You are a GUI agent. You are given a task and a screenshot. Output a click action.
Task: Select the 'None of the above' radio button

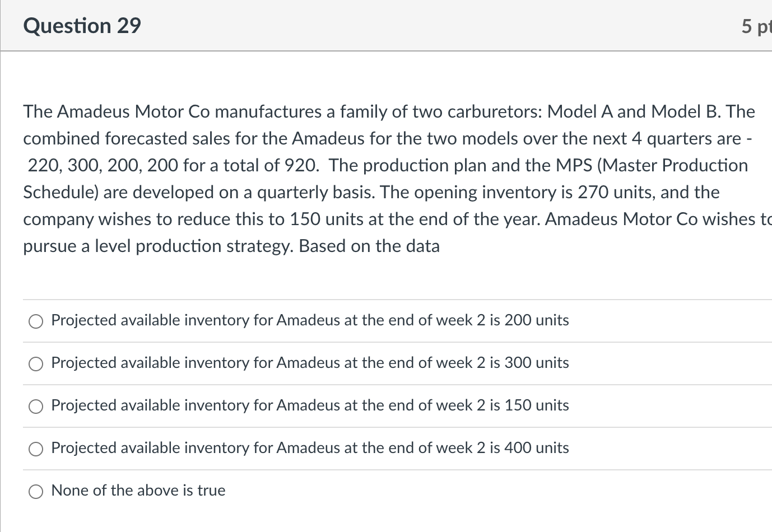click(x=36, y=491)
